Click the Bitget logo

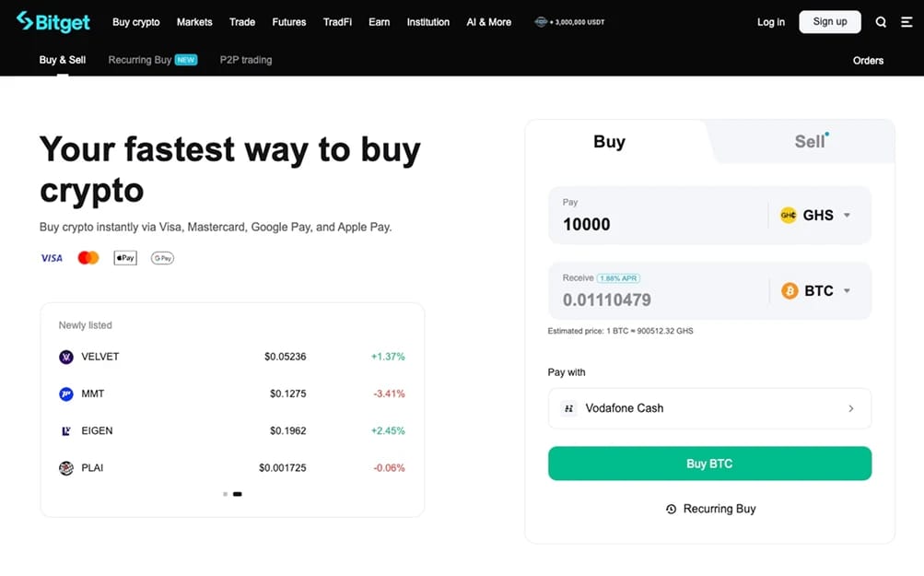click(53, 22)
